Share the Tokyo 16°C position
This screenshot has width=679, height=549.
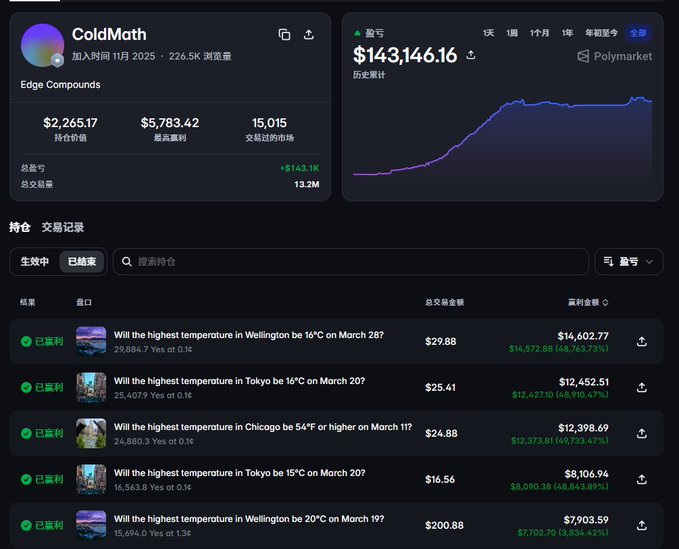click(642, 387)
